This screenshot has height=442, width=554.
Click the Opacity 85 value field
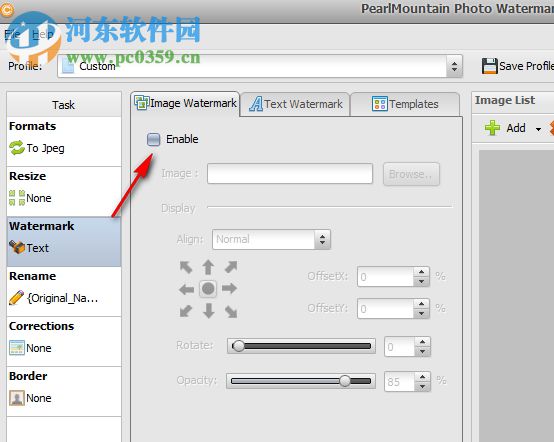(400, 382)
